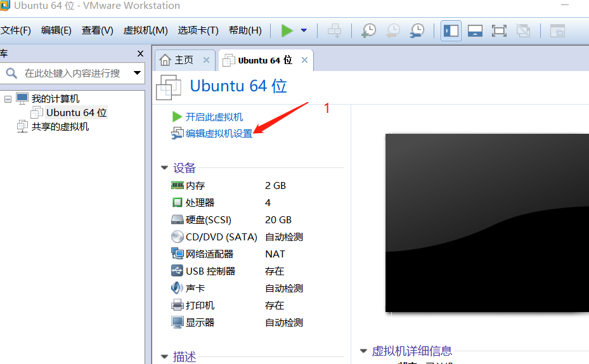Viewport: 589px width, 364px height.
Task: Collapse the 设备 section
Action: pos(164,167)
